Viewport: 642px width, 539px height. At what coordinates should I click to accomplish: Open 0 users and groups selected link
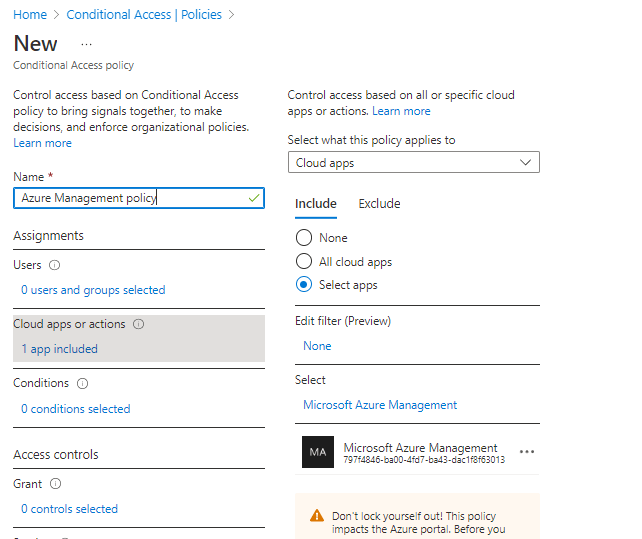[93, 290]
